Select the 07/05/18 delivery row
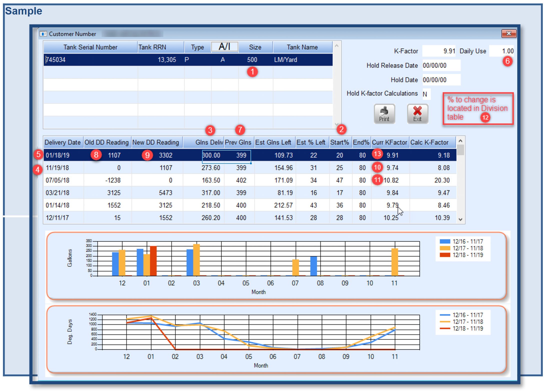Viewport: 547px width, 392px height. [57, 180]
